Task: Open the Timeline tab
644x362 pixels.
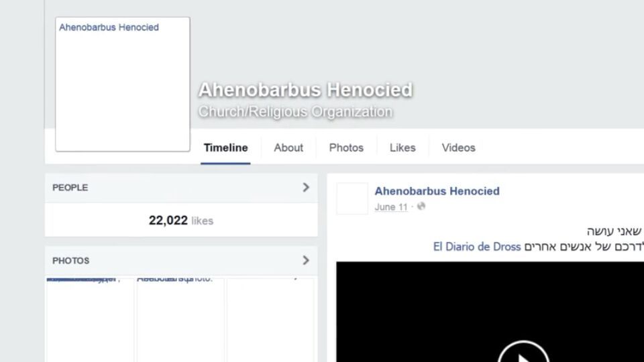Action: (x=225, y=147)
